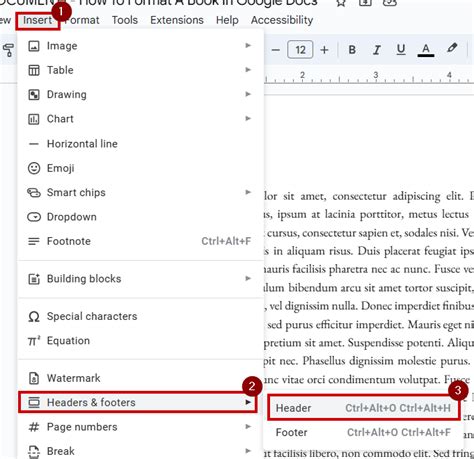The height and width of the screenshot is (459, 474).
Task: Click the Table grid icon
Action: point(34,70)
